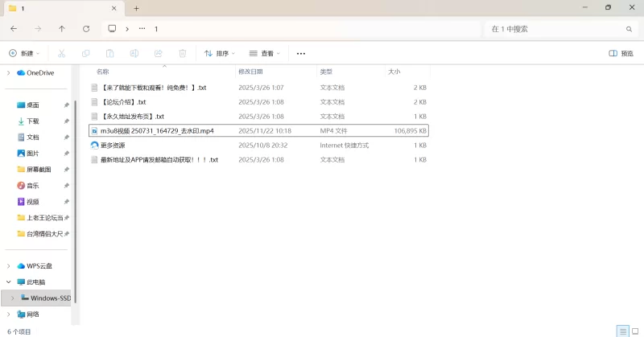Open the 查看 view dropdown

click(265, 53)
